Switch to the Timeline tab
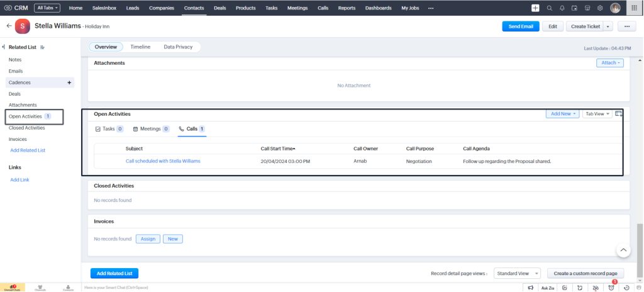The height and width of the screenshot is (292, 644). pyautogui.click(x=140, y=47)
